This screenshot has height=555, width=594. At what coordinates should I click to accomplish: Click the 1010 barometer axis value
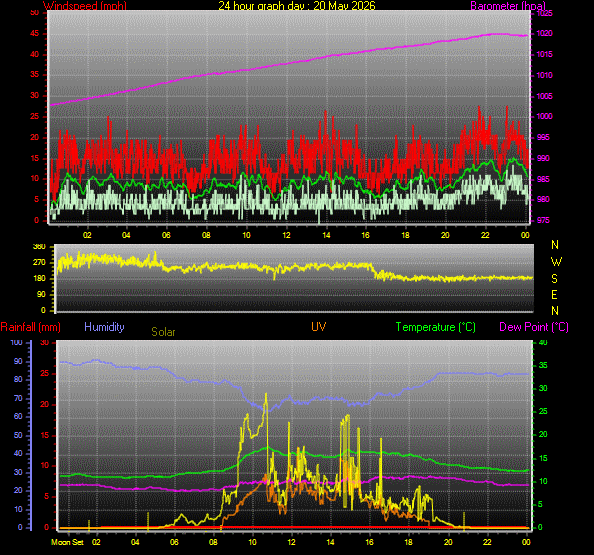click(544, 75)
